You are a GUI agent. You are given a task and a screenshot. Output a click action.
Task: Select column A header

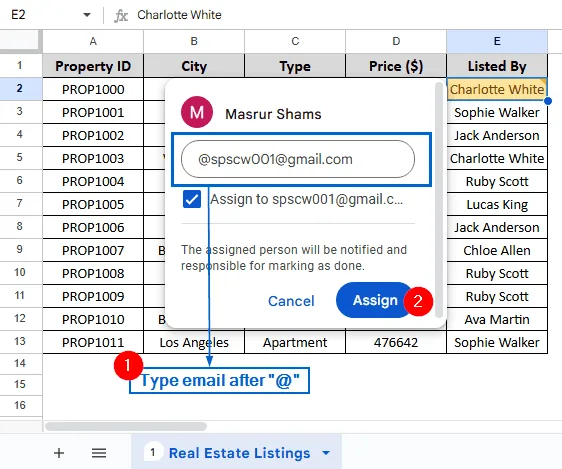tap(93, 41)
